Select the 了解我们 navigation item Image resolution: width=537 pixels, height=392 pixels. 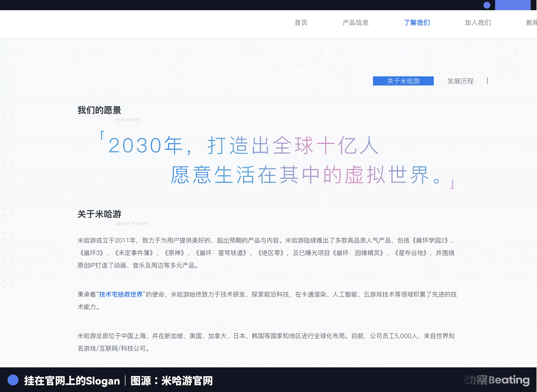click(417, 23)
